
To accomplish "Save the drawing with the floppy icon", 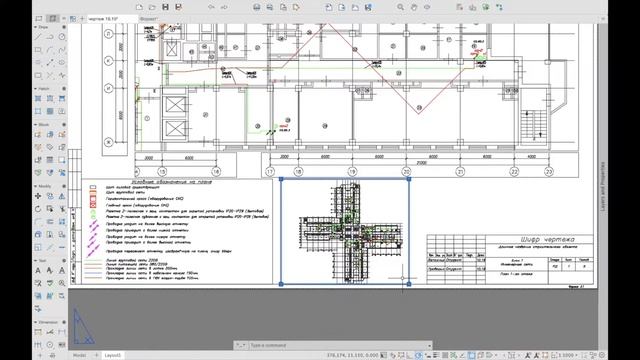I will coord(165,7).
